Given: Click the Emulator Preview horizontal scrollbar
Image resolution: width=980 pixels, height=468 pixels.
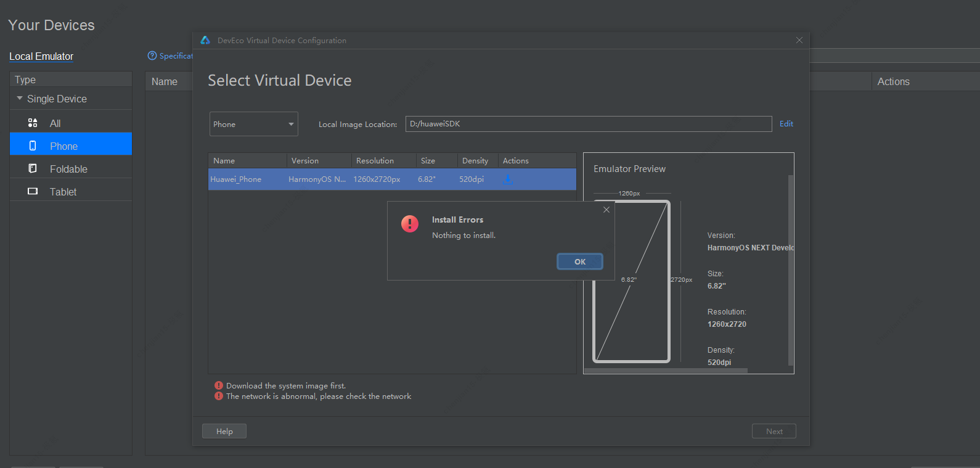Looking at the screenshot, I should tap(666, 371).
